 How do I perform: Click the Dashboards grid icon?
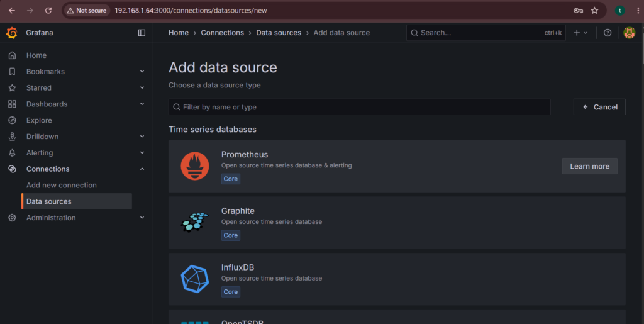point(13,104)
